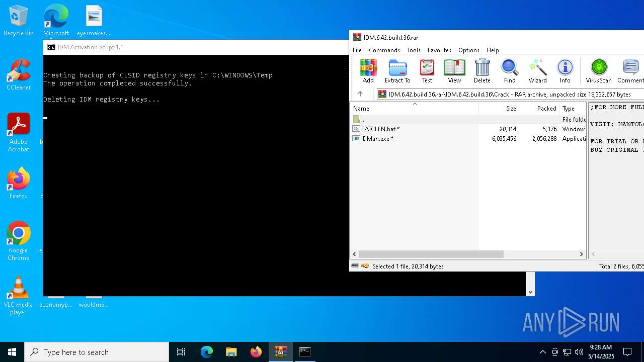Image resolution: width=644 pixels, height=362 pixels.
Task: Click the password key icon in status bar
Action: [365, 266]
